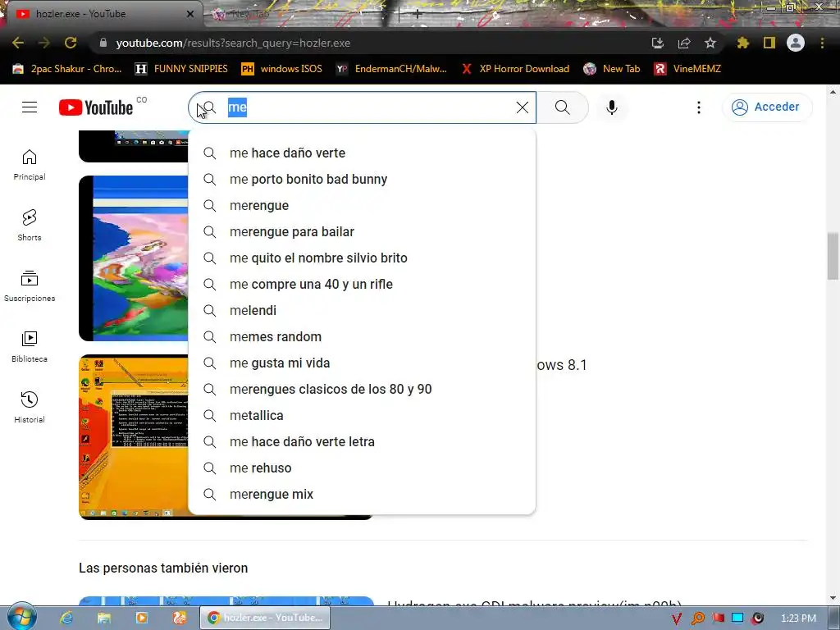Select the 'metallica' suggestion
Image resolution: width=840 pixels, height=630 pixels.
(362, 415)
